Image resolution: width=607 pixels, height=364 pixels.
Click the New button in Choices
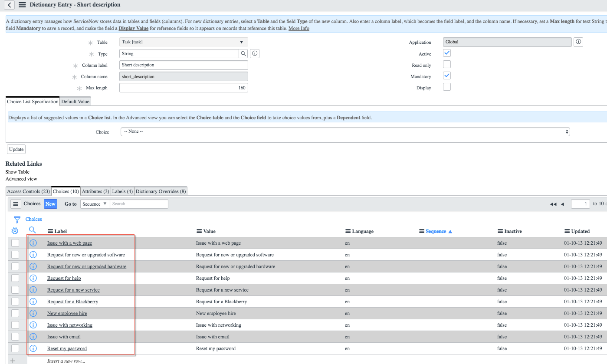click(x=50, y=204)
